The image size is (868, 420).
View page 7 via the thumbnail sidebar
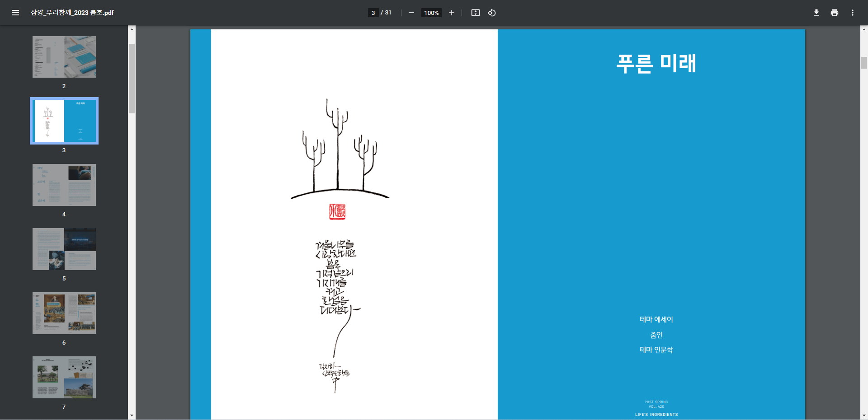64,377
